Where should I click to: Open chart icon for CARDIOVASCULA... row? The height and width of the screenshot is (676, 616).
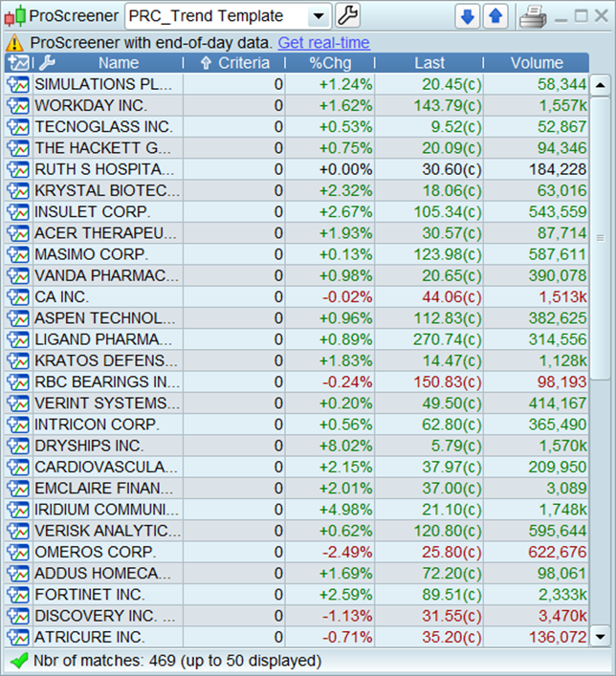(x=18, y=467)
